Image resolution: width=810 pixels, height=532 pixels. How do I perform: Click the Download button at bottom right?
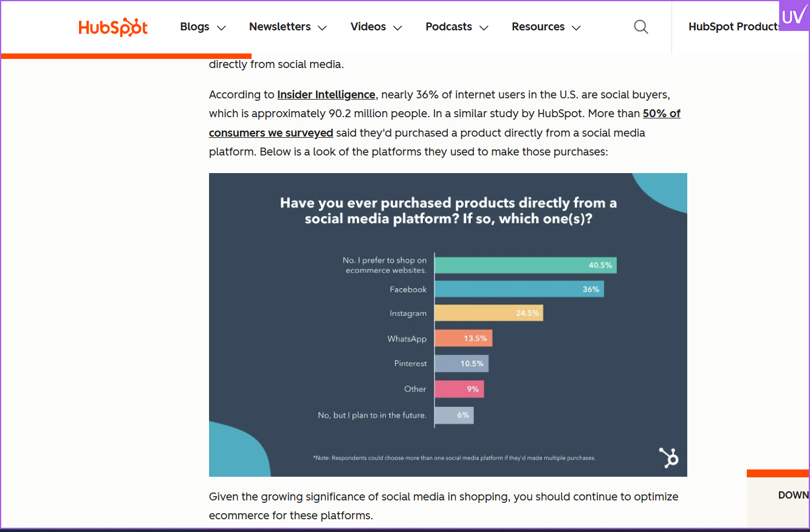(792, 496)
